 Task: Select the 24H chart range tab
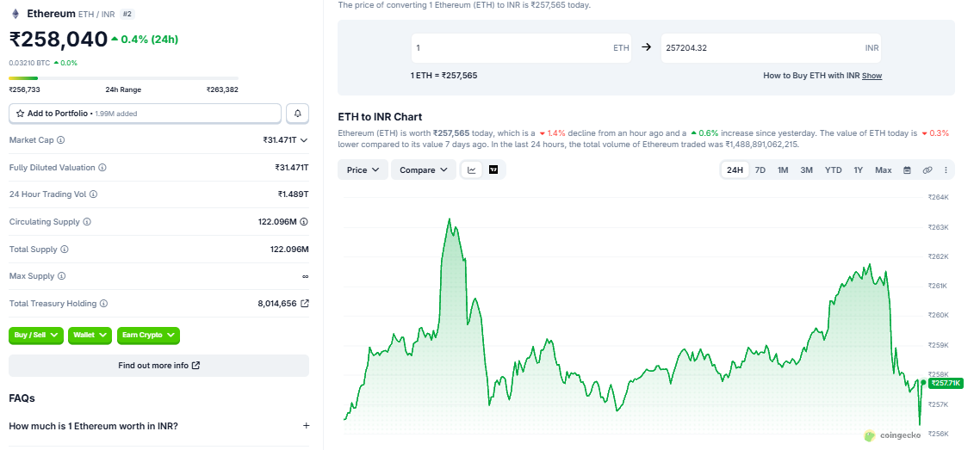coord(735,170)
